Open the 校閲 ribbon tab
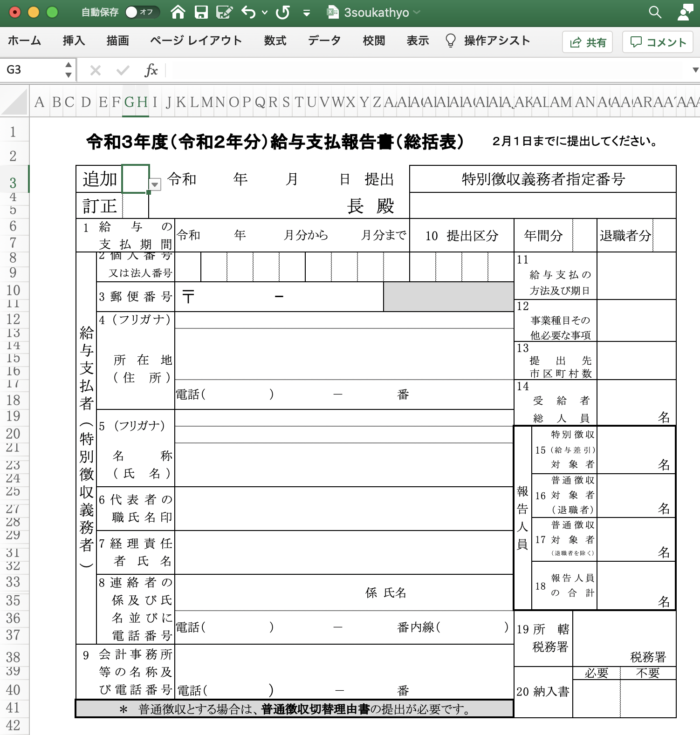700x735 pixels. pos(374,41)
